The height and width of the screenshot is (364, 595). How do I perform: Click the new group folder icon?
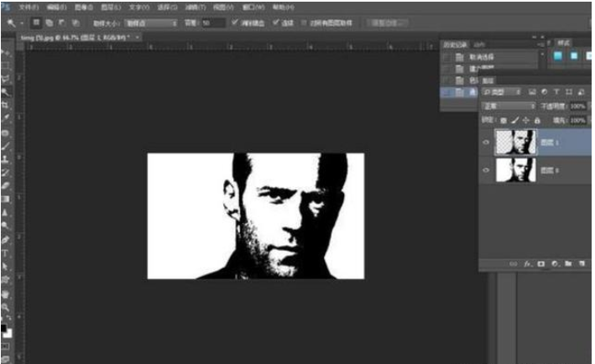(567, 263)
